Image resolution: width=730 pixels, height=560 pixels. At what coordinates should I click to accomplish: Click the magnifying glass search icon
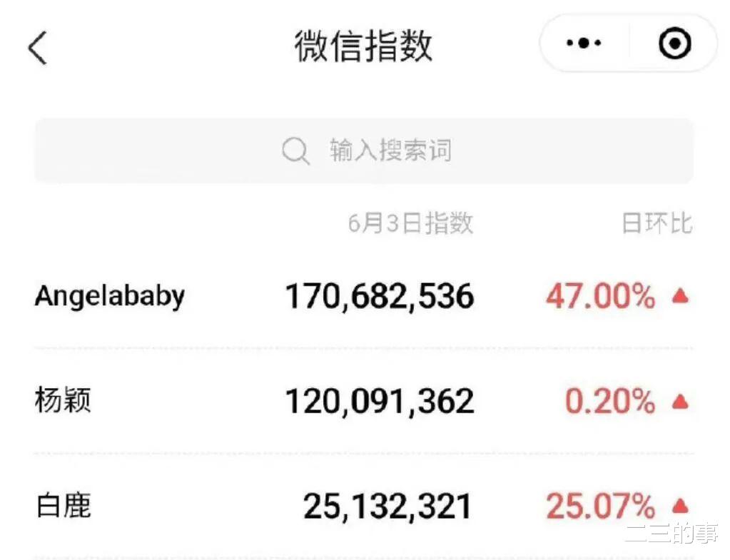tap(295, 151)
